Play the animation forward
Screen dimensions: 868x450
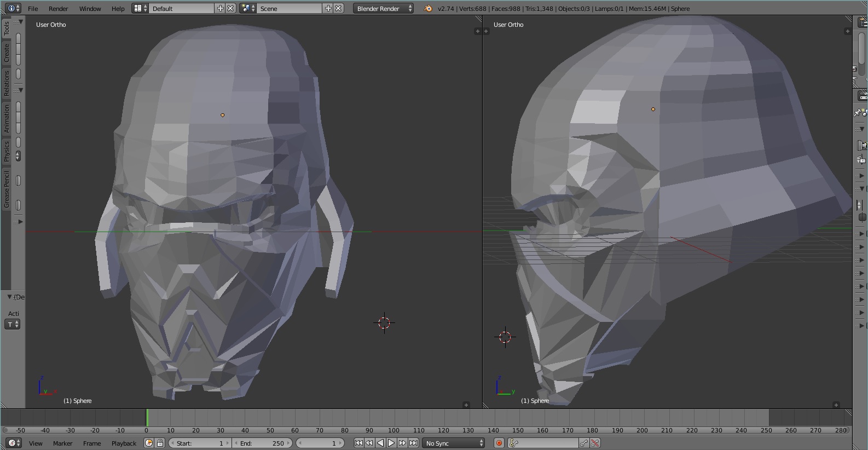click(391, 443)
